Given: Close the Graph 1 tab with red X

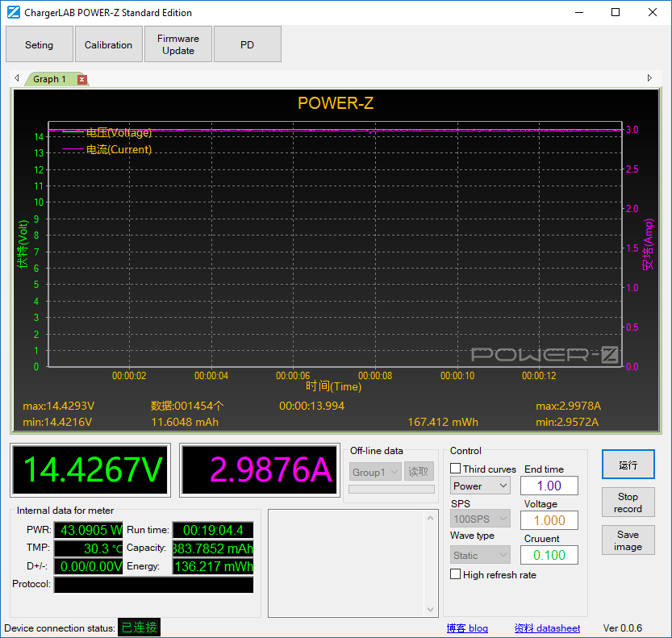Looking at the screenshot, I should click(x=82, y=79).
